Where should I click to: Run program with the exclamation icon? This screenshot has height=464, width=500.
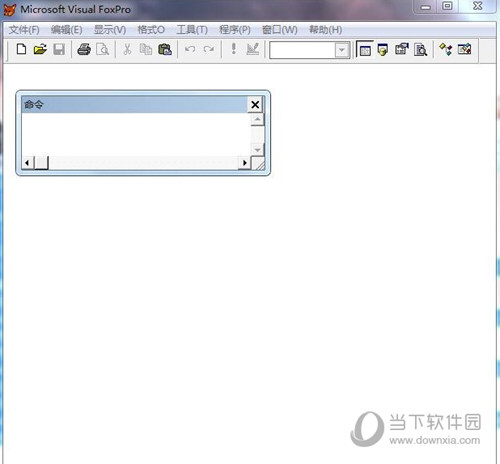tap(234, 49)
